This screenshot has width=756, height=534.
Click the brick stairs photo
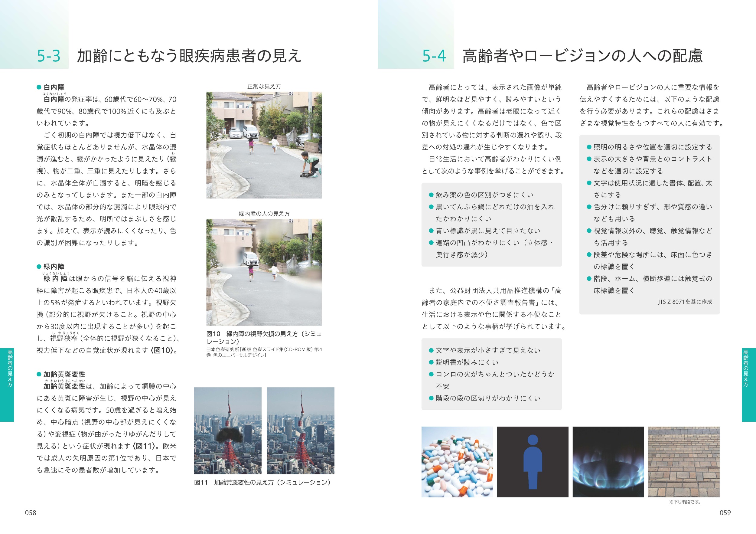pyautogui.click(x=684, y=462)
